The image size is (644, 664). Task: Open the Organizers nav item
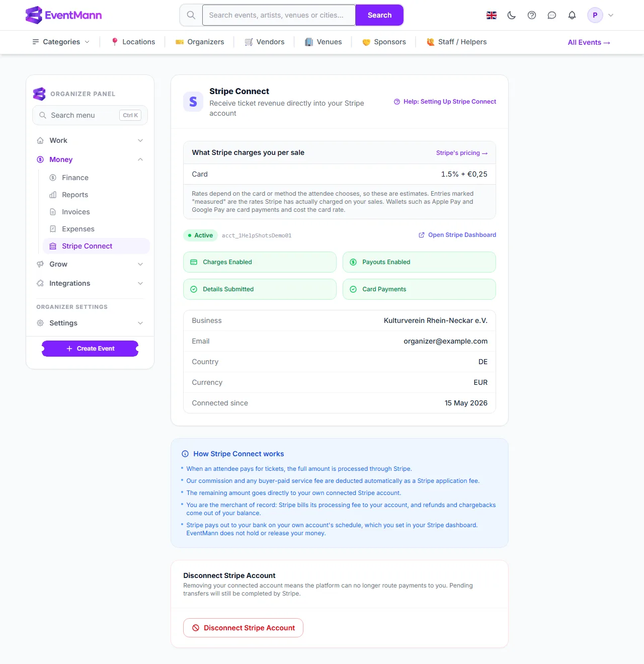[200, 42]
